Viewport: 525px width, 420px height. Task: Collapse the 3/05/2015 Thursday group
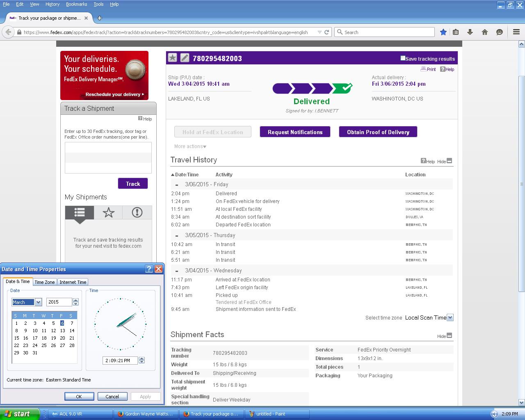[177, 236]
